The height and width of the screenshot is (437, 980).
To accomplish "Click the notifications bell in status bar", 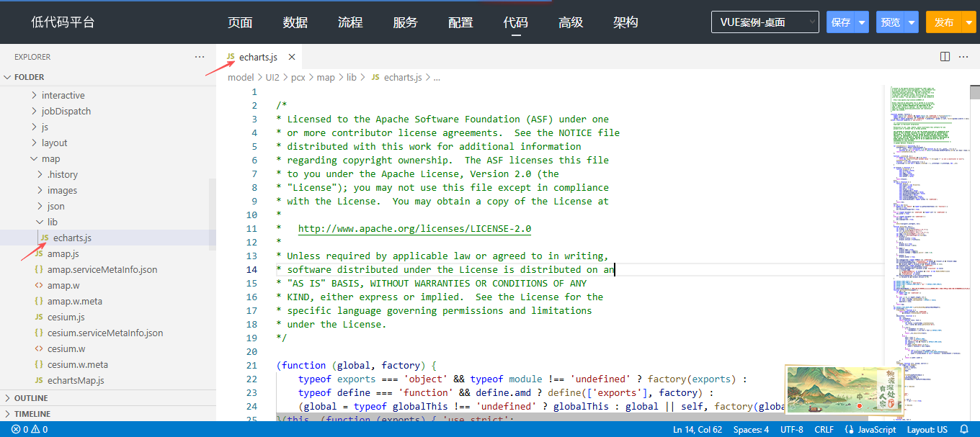I will pos(964,429).
